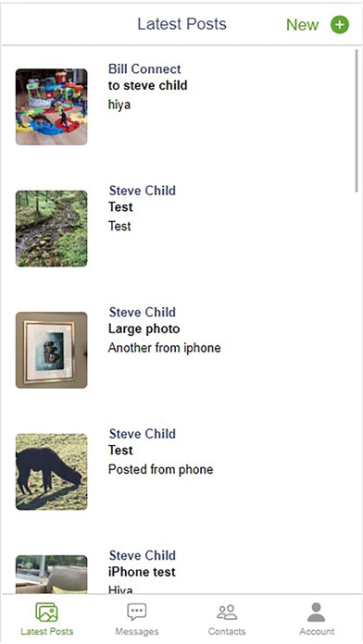Viewport: 363px width, 644px height.
Task: Tap the Latest Posts picture icon
Action: pos(46,612)
